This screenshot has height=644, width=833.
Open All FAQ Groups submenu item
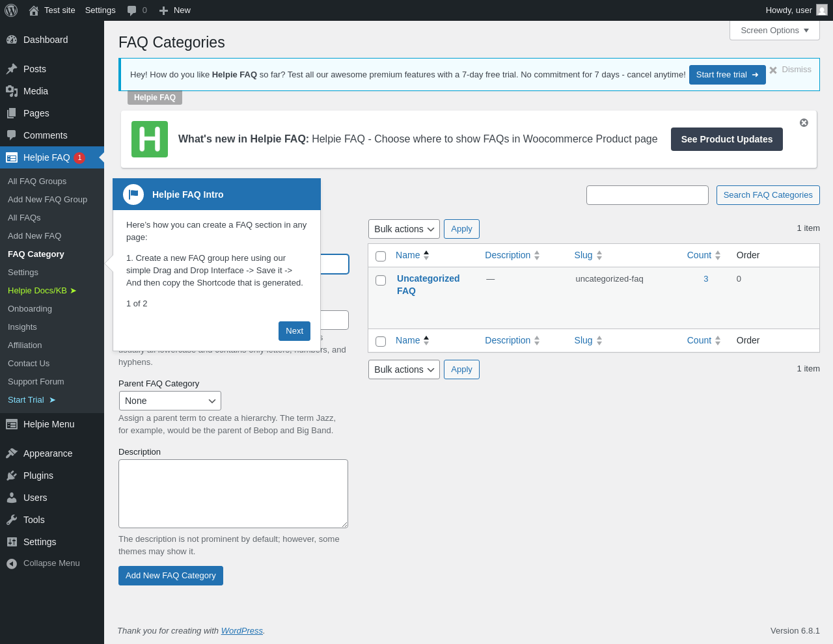point(37,181)
